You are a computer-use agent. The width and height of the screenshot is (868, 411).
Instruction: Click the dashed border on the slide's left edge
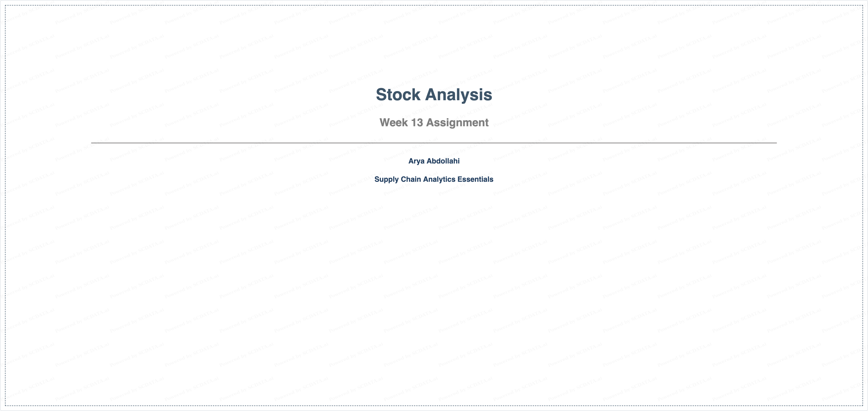(x=5, y=205)
